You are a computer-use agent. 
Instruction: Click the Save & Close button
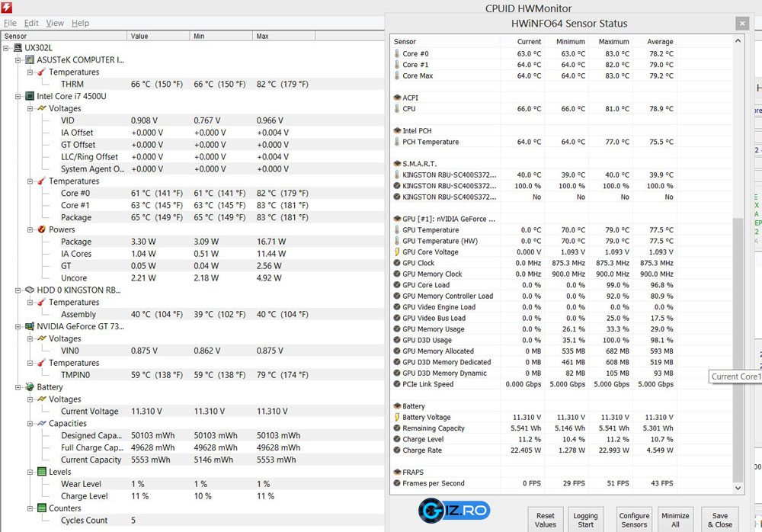tap(720, 520)
